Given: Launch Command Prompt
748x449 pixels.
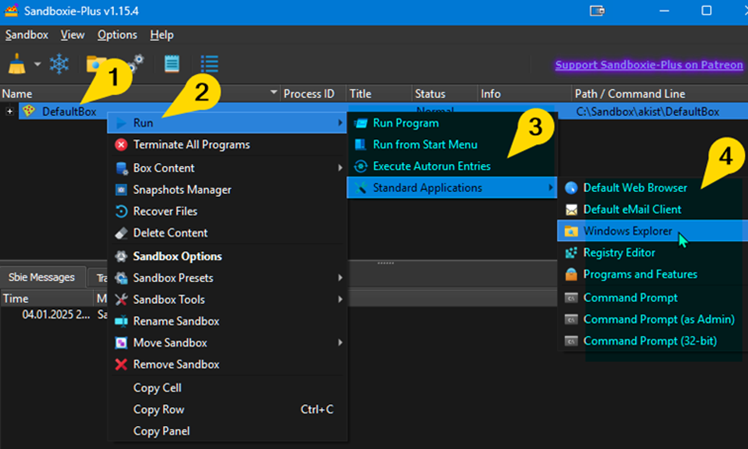Looking at the screenshot, I should click(630, 298).
